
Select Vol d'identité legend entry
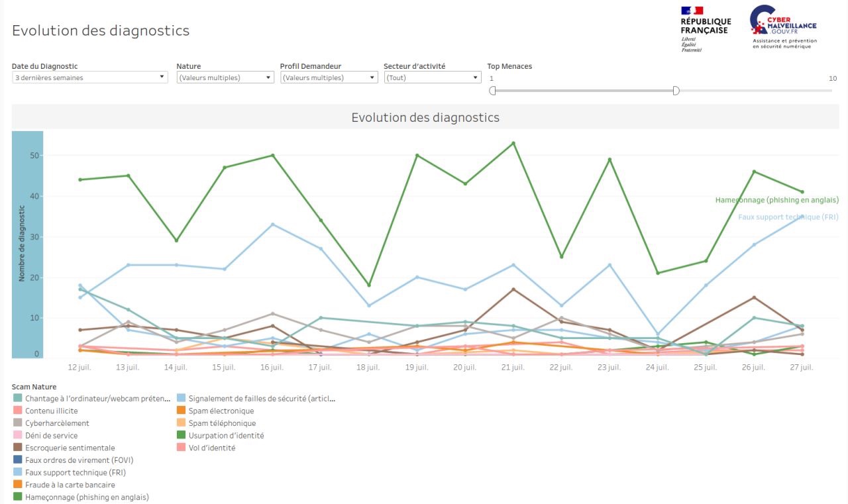point(212,448)
